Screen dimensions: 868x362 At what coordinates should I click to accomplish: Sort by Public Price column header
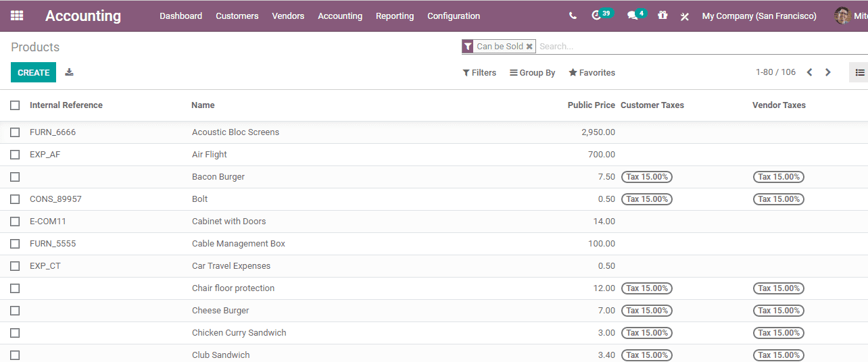[592, 105]
